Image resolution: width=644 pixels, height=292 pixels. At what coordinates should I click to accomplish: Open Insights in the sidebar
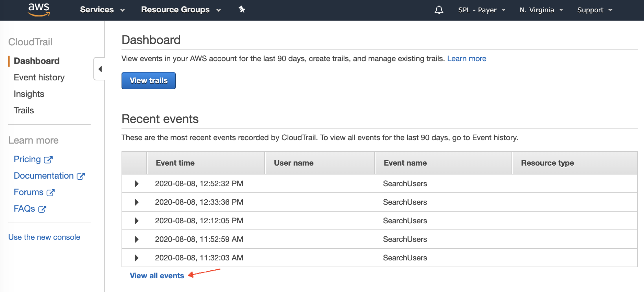pyautogui.click(x=29, y=94)
